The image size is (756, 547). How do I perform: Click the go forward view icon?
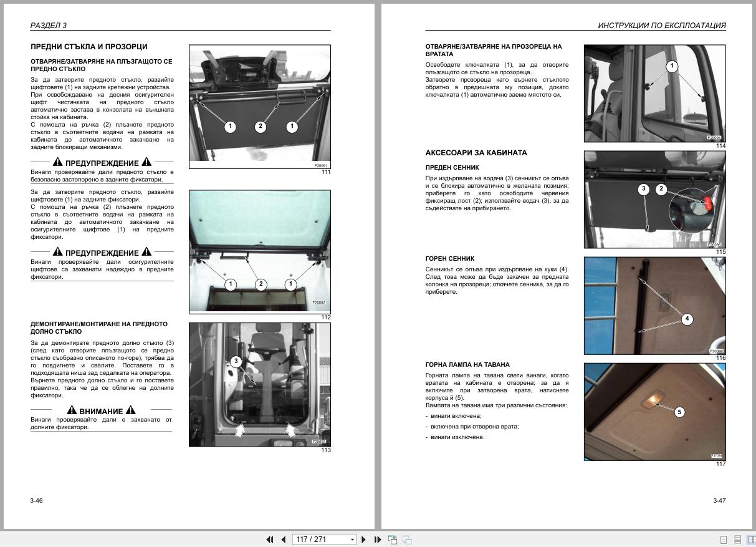point(407,540)
